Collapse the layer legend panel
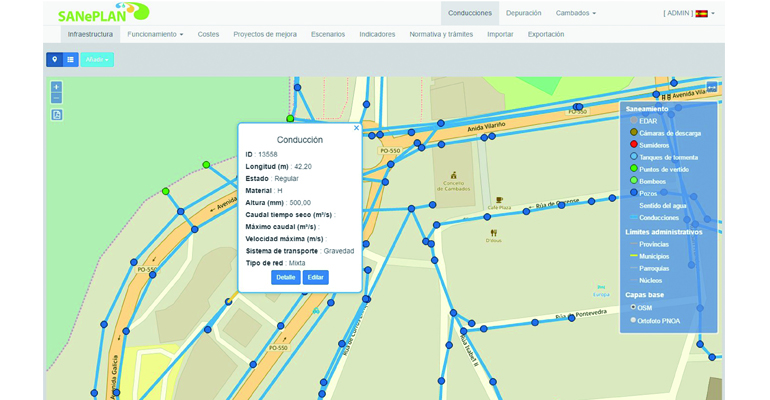770x400 pixels. click(x=711, y=87)
